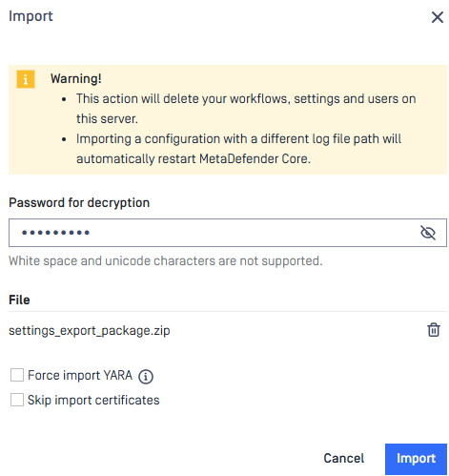Click the Password for decryption label
The width and height of the screenshot is (449, 476).
(x=79, y=202)
